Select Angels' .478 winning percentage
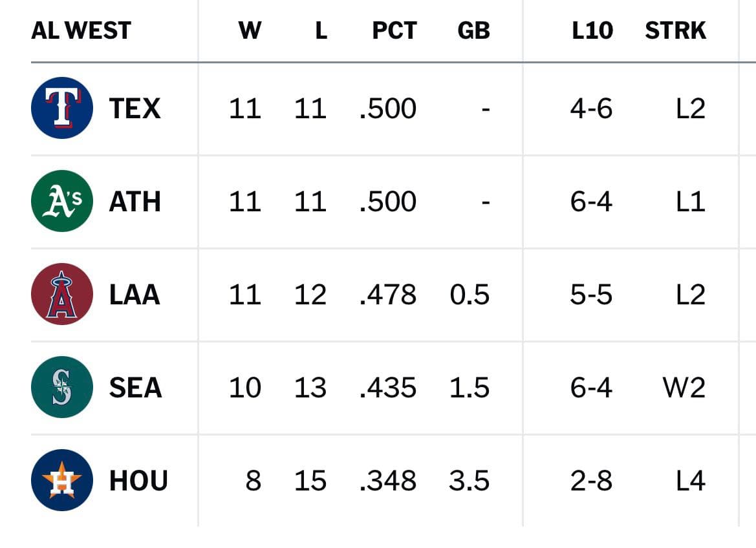 [388, 295]
